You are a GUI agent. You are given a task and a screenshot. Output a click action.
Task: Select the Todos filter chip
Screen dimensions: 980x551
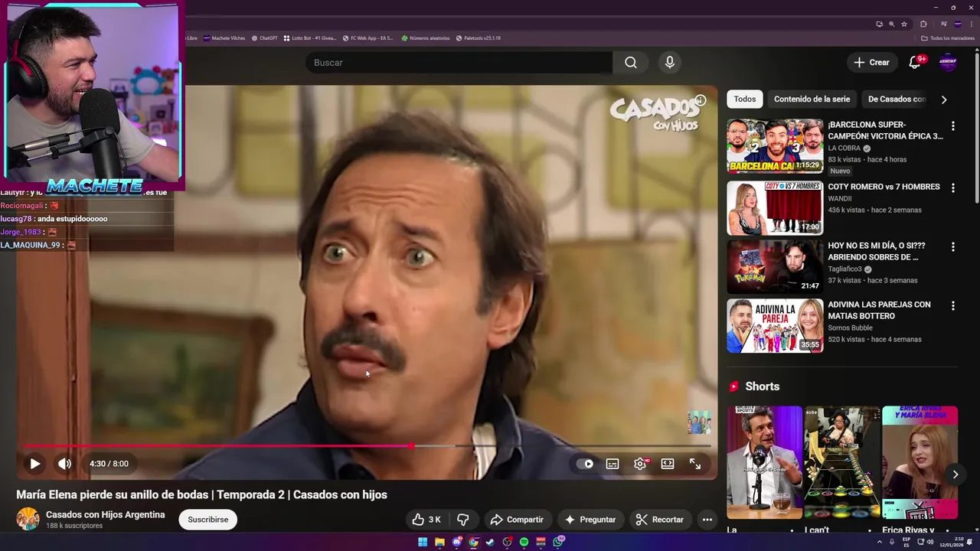coord(744,99)
